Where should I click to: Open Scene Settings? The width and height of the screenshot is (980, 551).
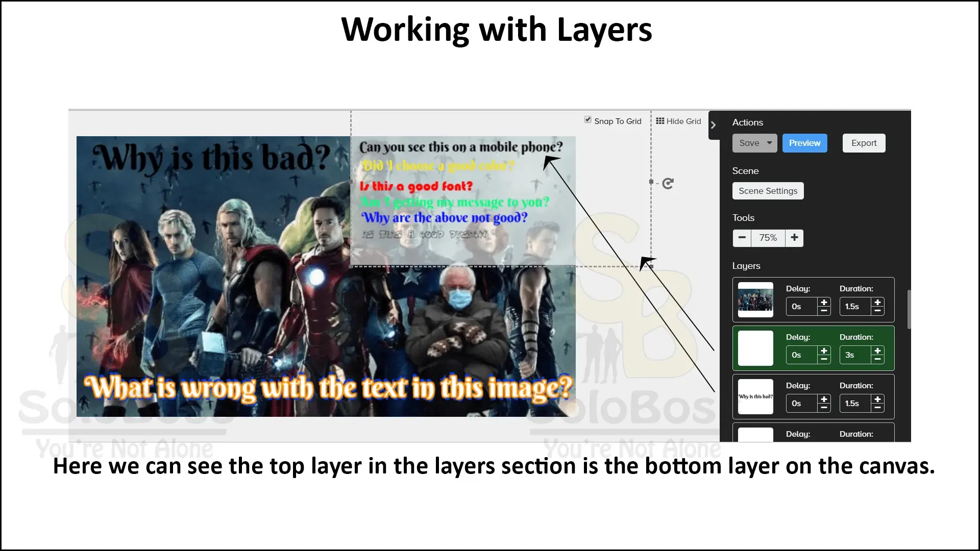(768, 191)
